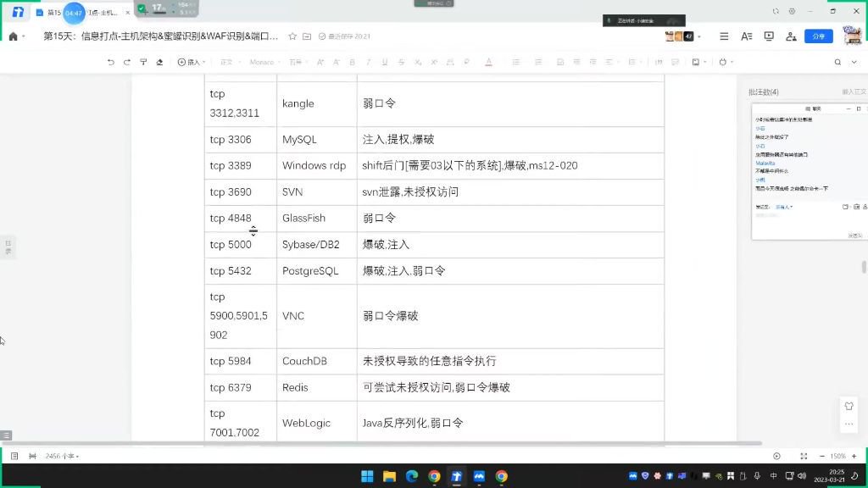Open the word count 2456 dropdown

click(62, 456)
